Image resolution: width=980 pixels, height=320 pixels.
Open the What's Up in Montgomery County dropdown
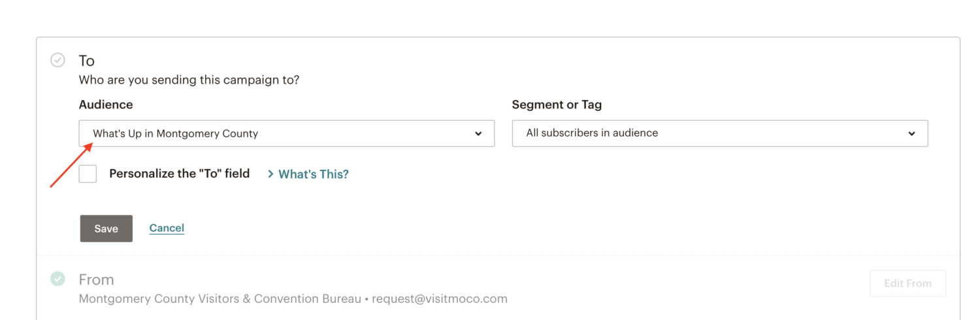287,133
